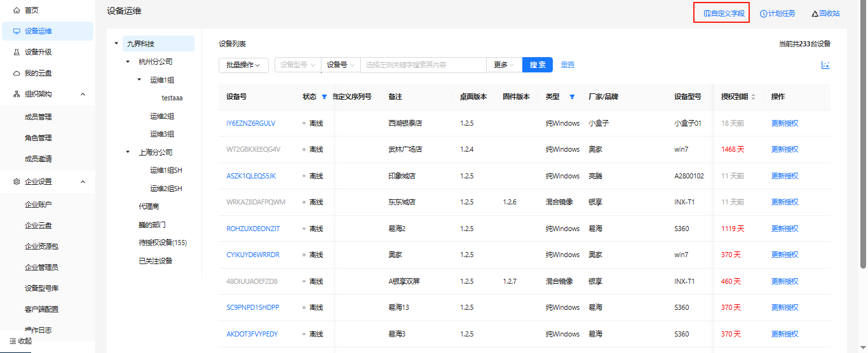Click the organization icon beside 组织架构
This screenshot has width=868, height=353.
pos(17,94)
